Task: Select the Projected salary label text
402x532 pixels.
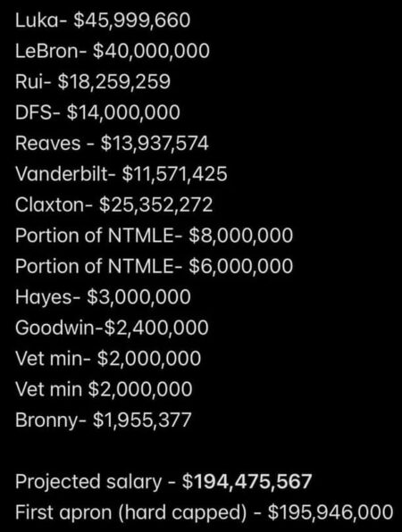Action: point(88,482)
